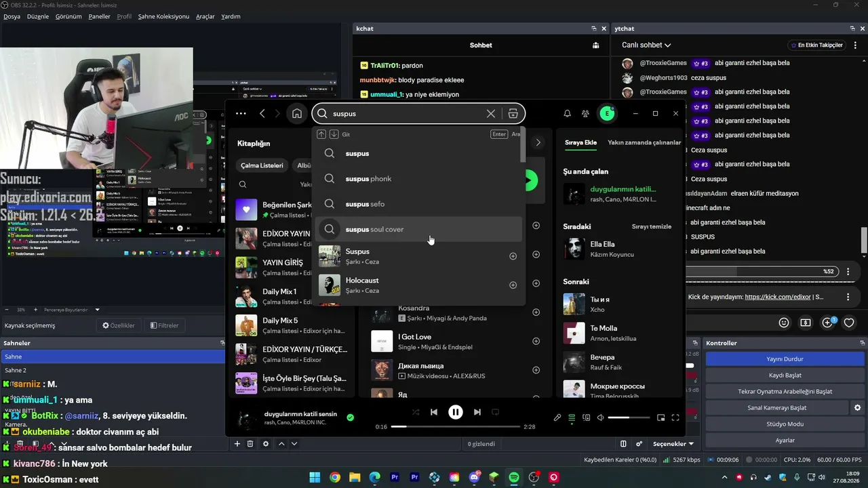Image resolution: width=868 pixels, height=488 pixels.
Task: Open Spotify notifications bell
Action: click(568, 114)
